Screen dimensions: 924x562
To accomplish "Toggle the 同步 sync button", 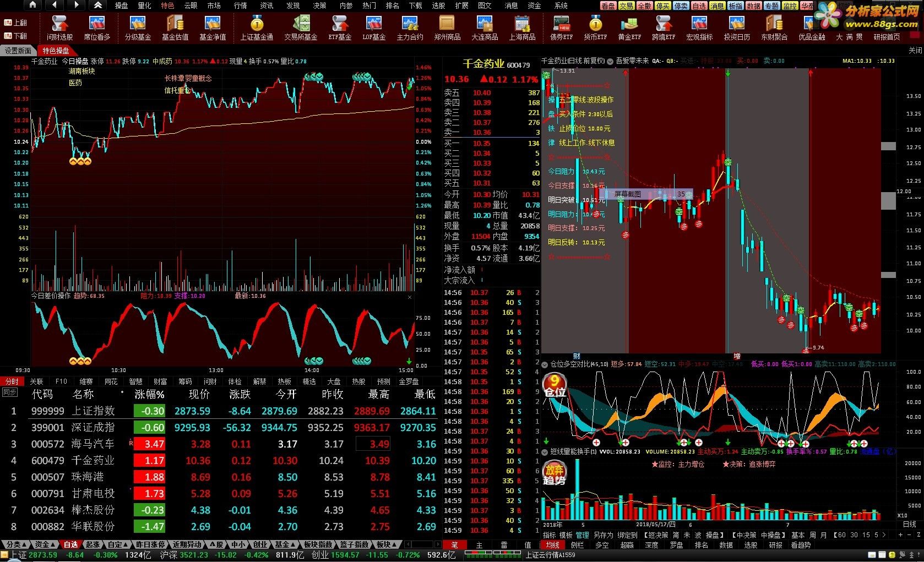I will 9,392.
